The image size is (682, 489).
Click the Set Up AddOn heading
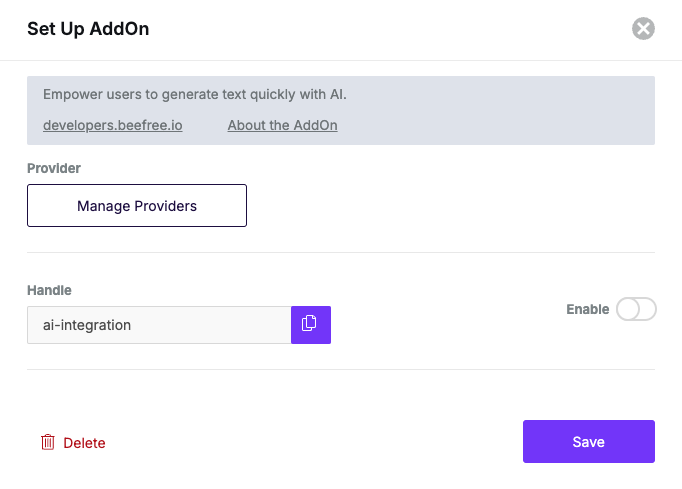click(x=88, y=29)
